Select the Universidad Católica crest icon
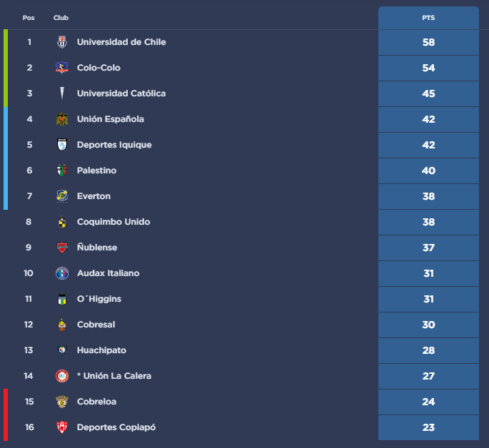489x448 pixels. pyautogui.click(x=62, y=93)
